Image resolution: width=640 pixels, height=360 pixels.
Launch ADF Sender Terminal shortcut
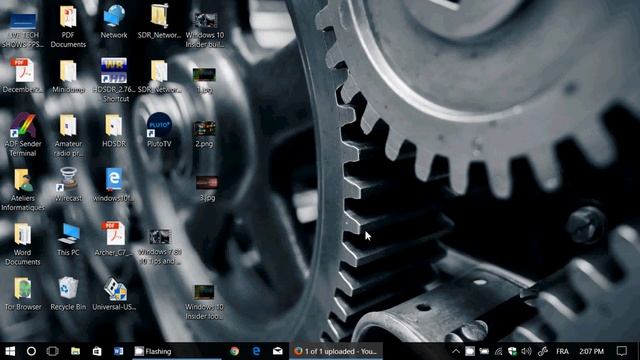point(23,135)
